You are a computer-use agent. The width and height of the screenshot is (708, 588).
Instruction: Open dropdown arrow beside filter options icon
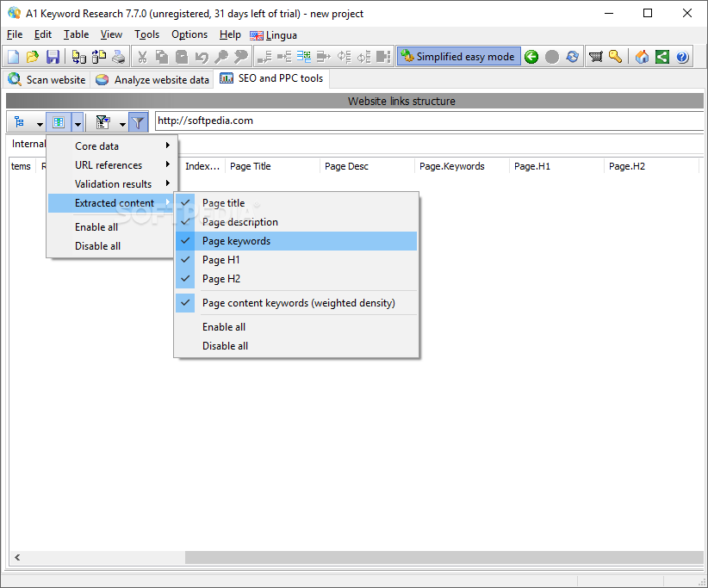122,124
